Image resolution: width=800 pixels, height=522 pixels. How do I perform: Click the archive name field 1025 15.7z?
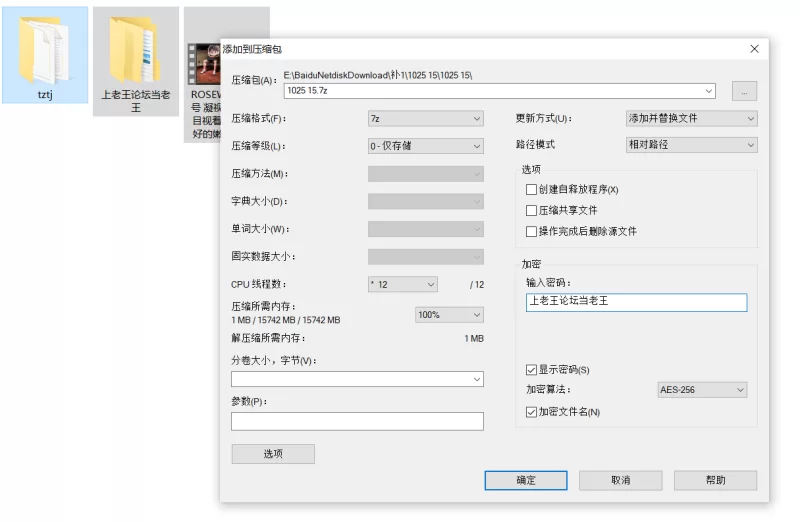tap(499, 91)
